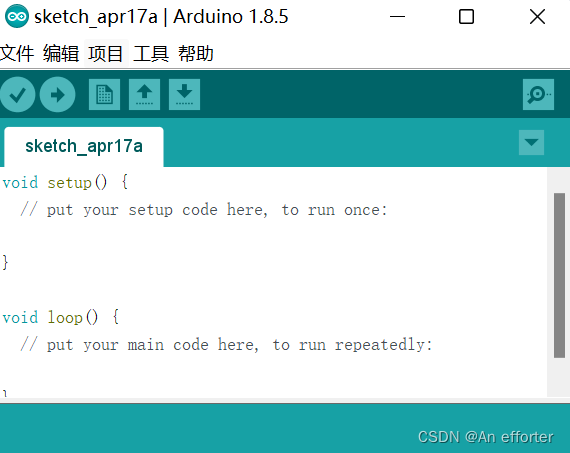Open the 文件 menu
This screenshot has width=570, height=453.
(16, 53)
